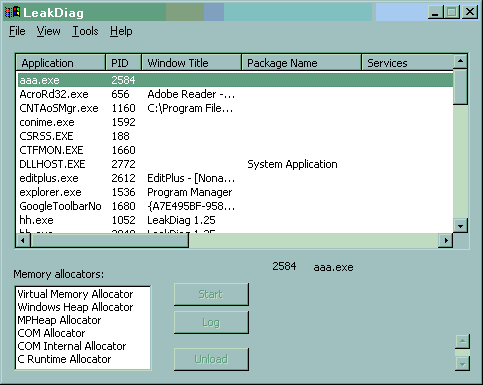This screenshot has height=385, width=483.
Task: Click the horizontal scroll right arrow
Action: point(446,240)
